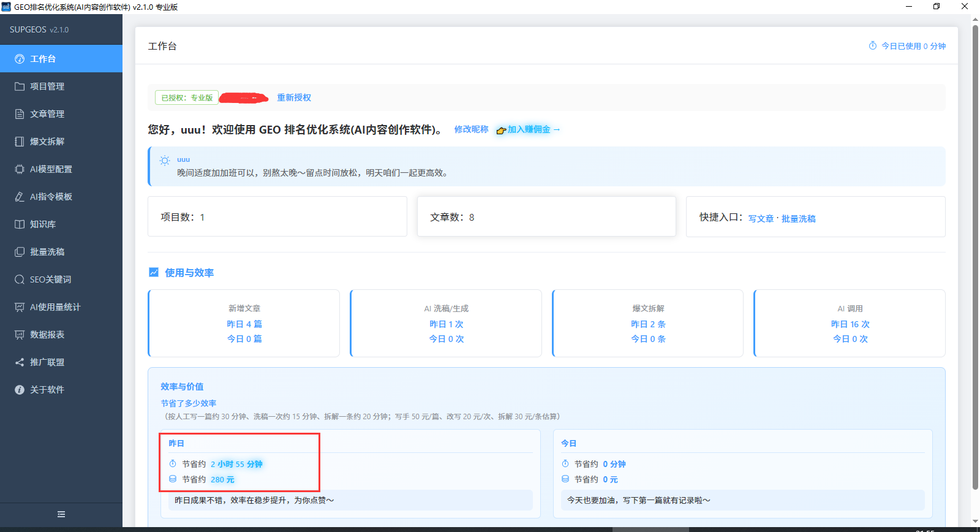Go to AI使用量统计 menu item
This screenshot has width=980, height=532.
tap(61, 307)
